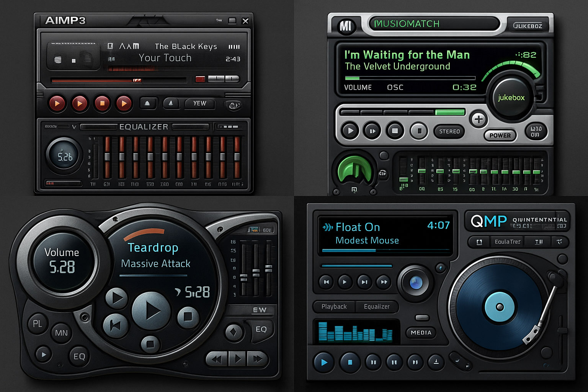Expand the V dropdown beside EQUALIZER
This screenshot has width=588, height=392.
click(74, 127)
